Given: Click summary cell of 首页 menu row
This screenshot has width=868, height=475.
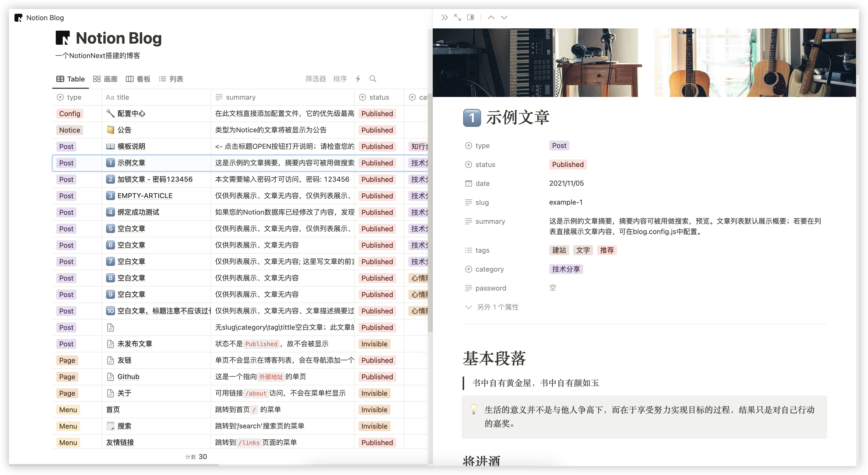Looking at the screenshot, I should (283, 409).
